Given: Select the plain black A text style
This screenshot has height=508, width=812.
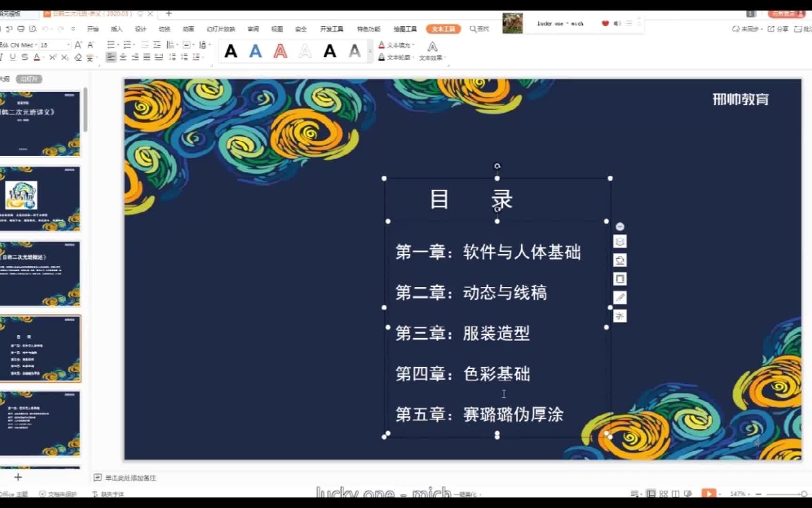Looking at the screenshot, I should pyautogui.click(x=231, y=51).
